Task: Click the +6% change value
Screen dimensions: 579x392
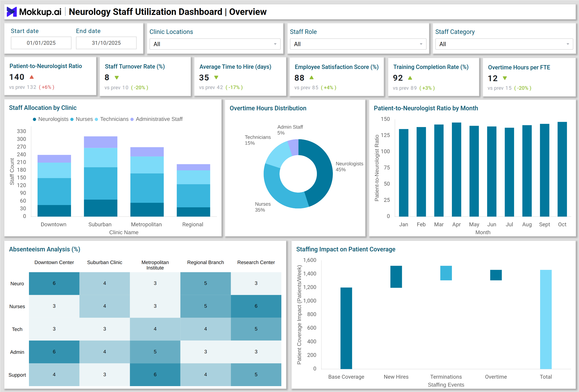Action: coord(46,87)
